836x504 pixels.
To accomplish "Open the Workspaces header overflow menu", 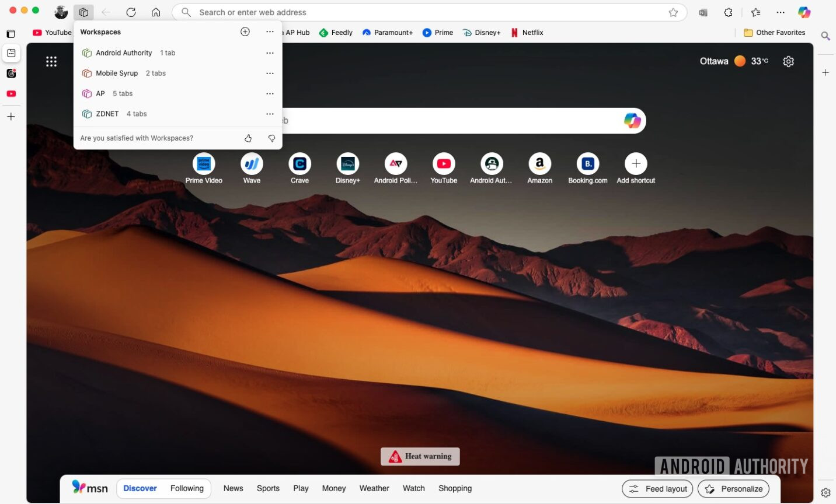I will 270,32.
